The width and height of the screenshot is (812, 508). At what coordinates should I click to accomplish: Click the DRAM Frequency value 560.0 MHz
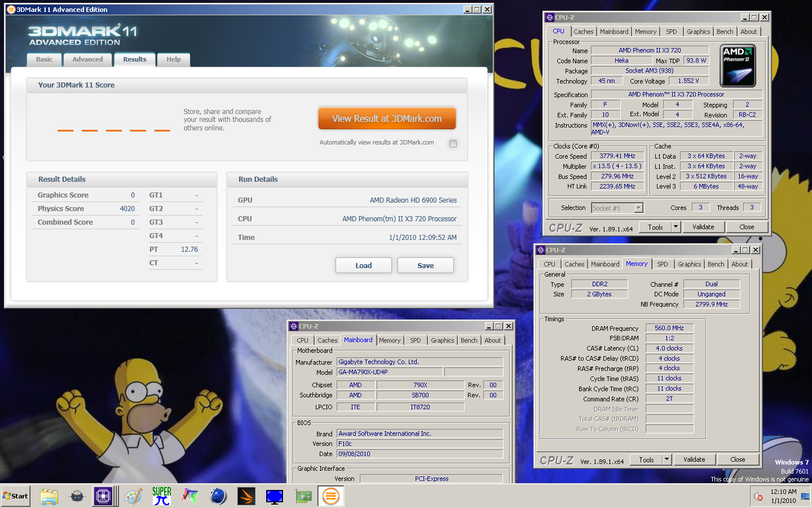[669, 328]
